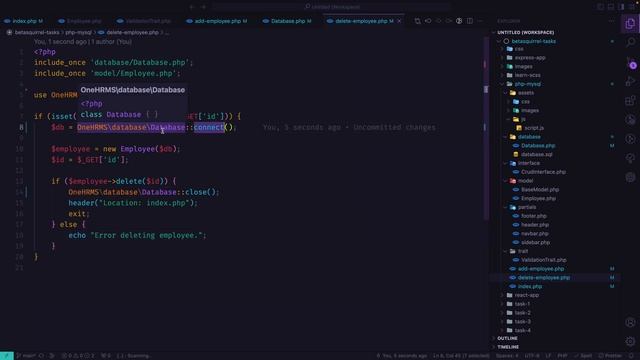Click the Spell checker status bar item
This screenshot has width=640, height=360.
pyautogui.click(x=583, y=356)
